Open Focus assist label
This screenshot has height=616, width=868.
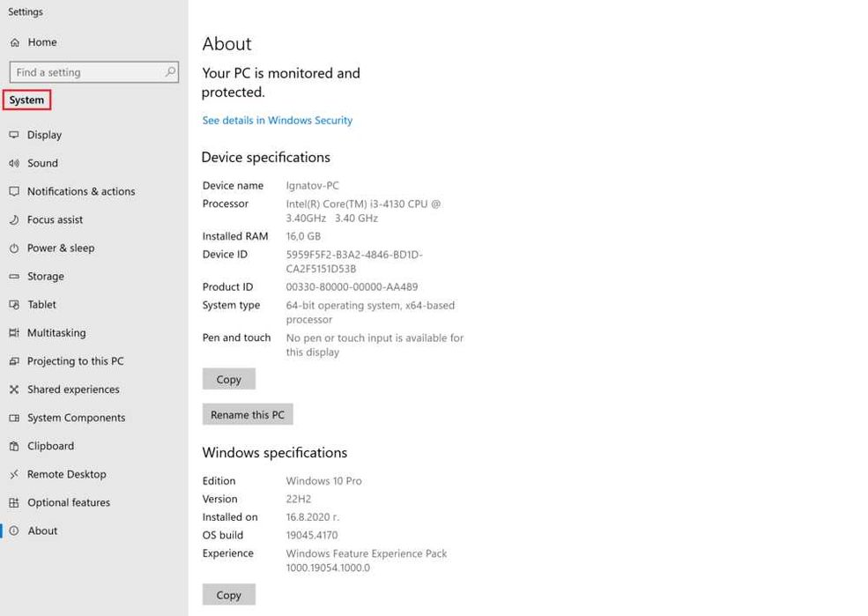(55, 219)
